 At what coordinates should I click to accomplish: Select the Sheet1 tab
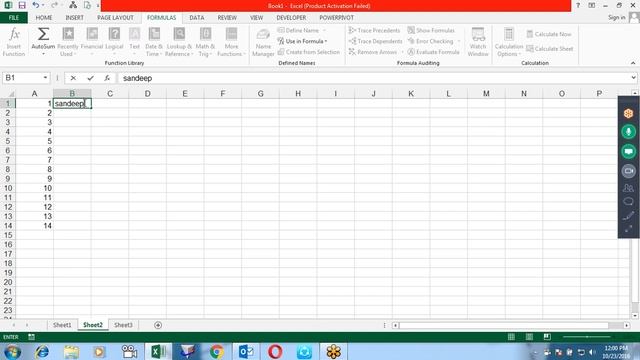click(62, 325)
